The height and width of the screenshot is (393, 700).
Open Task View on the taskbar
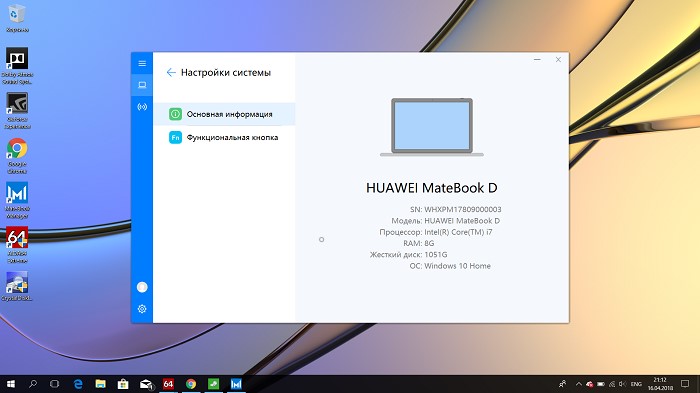pos(54,384)
